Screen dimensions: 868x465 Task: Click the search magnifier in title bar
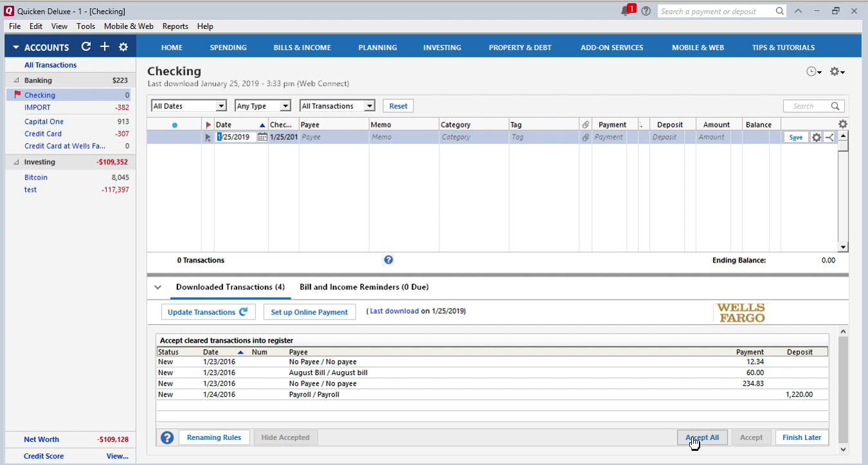point(780,11)
